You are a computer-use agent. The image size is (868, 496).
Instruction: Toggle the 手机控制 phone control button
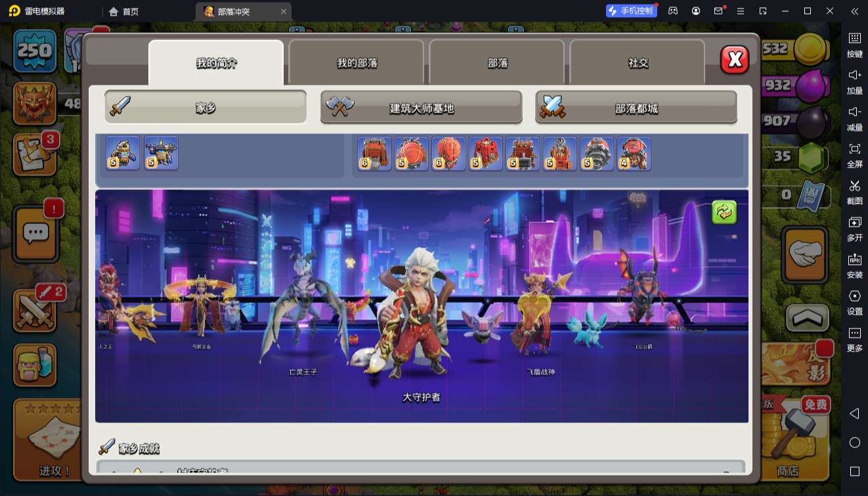pos(630,11)
